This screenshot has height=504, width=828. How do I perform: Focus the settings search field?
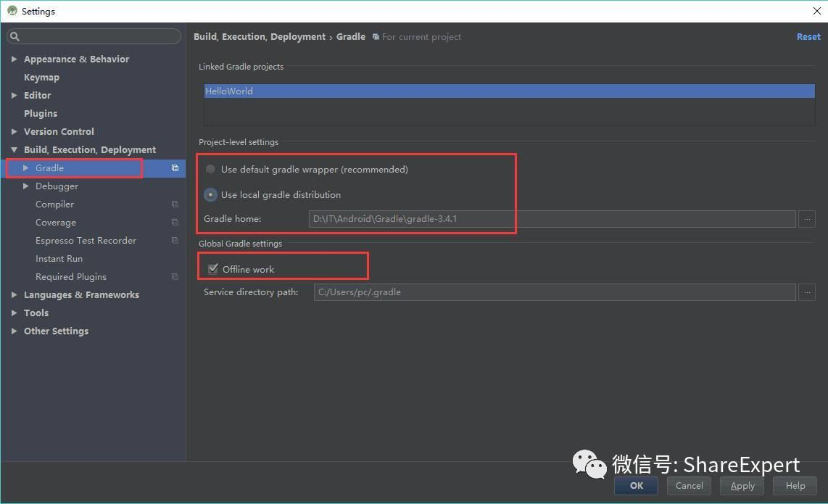(x=94, y=36)
